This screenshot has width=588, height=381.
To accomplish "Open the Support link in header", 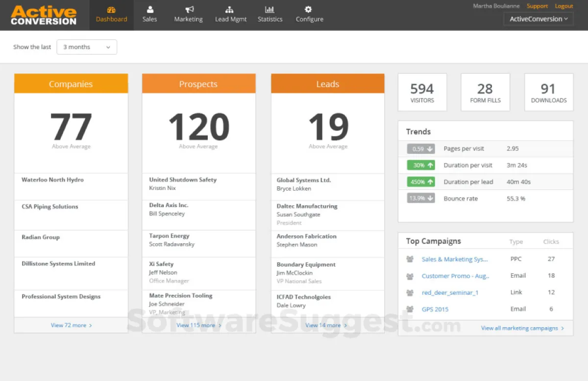I will pos(537,6).
